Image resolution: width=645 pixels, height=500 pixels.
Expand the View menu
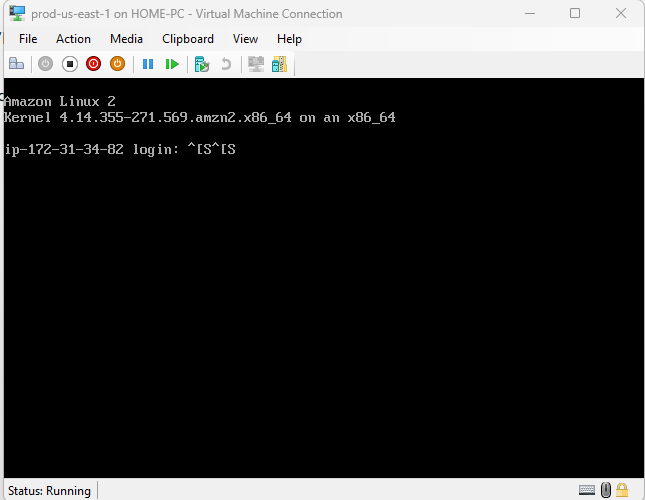tap(245, 39)
